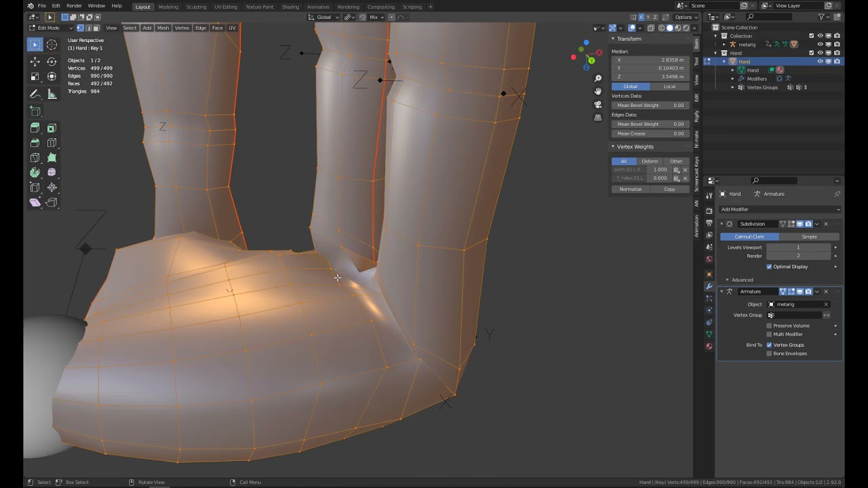
Task: Switch to the Sculpting workspace tab
Action: pos(196,7)
